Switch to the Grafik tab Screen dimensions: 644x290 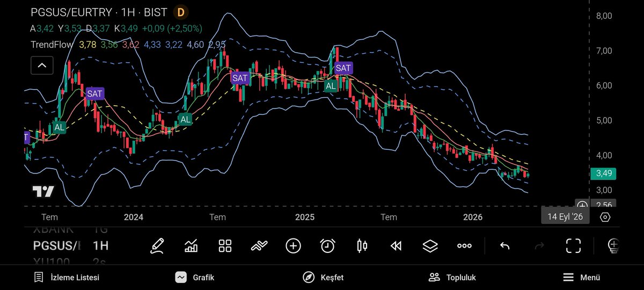195,278
